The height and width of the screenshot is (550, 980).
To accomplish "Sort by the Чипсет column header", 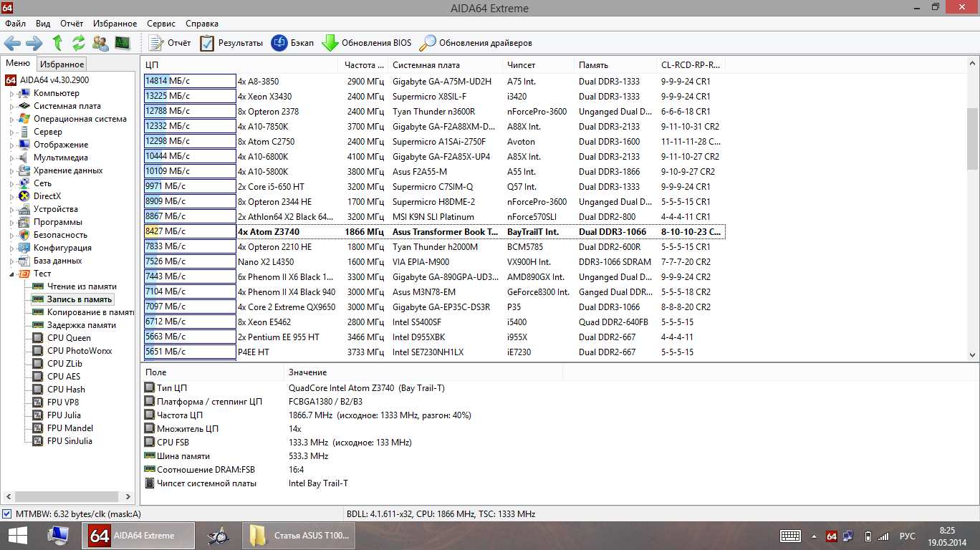I will pyautogui.click(x=538, y=64).
